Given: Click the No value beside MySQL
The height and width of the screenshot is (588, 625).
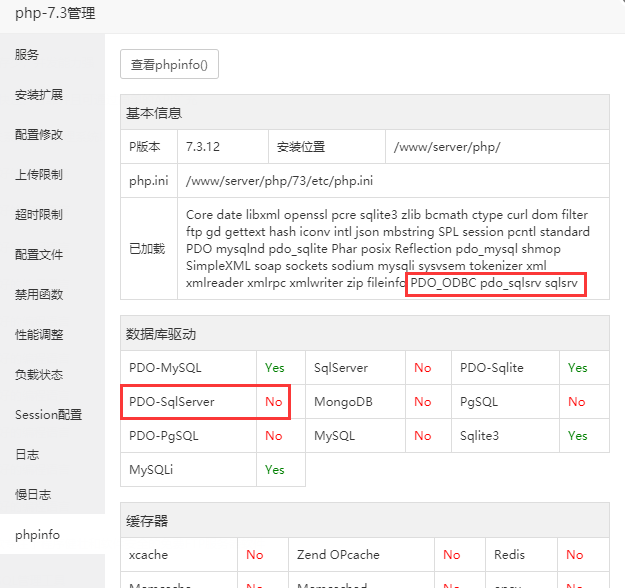Looking at the screenshot, I should [423, 435].
